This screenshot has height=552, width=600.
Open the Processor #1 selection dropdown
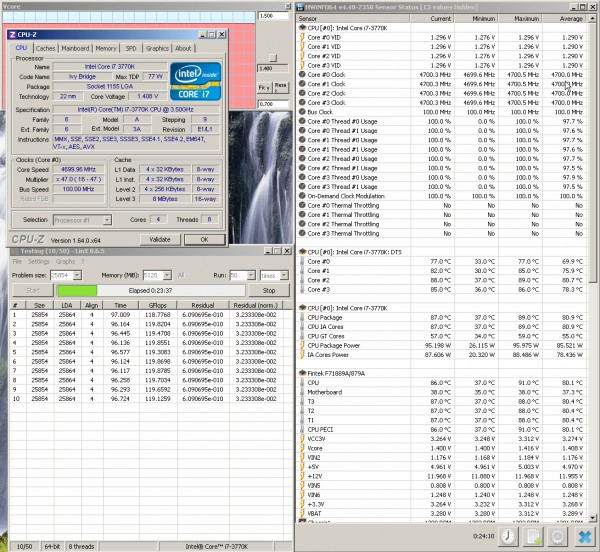point(107,220)
